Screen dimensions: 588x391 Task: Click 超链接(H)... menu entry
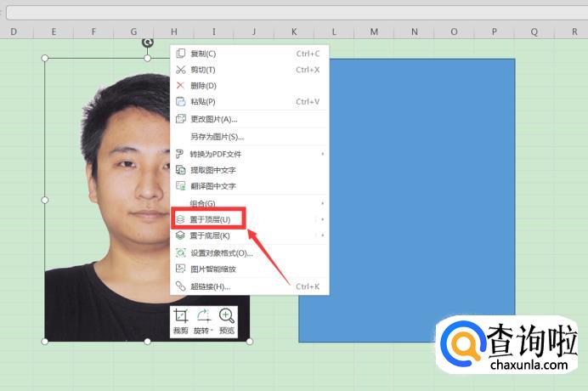pyautogui.click(x=249, y=286)
